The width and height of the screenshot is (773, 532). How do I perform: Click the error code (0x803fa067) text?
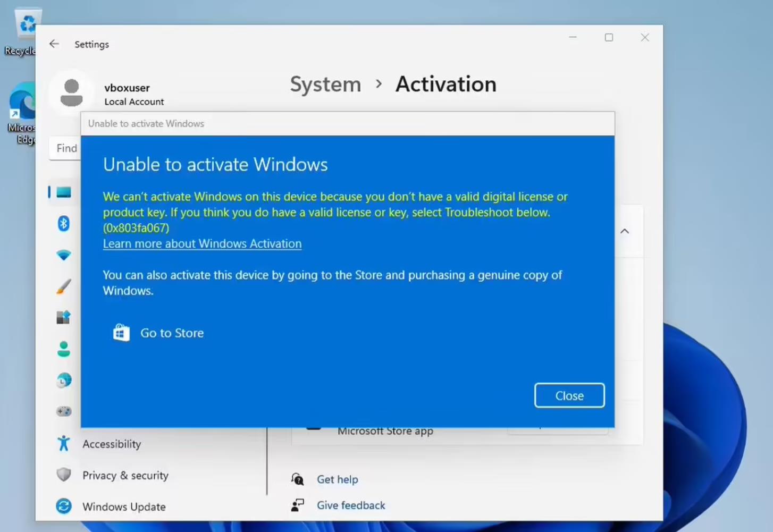click(x=136, y=228)
